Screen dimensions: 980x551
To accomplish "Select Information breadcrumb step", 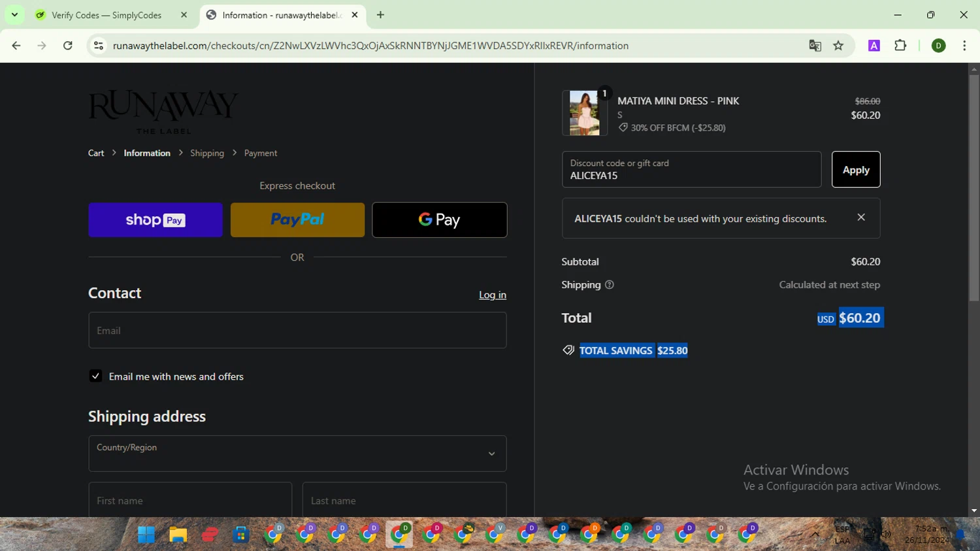I will pos(147,153).
